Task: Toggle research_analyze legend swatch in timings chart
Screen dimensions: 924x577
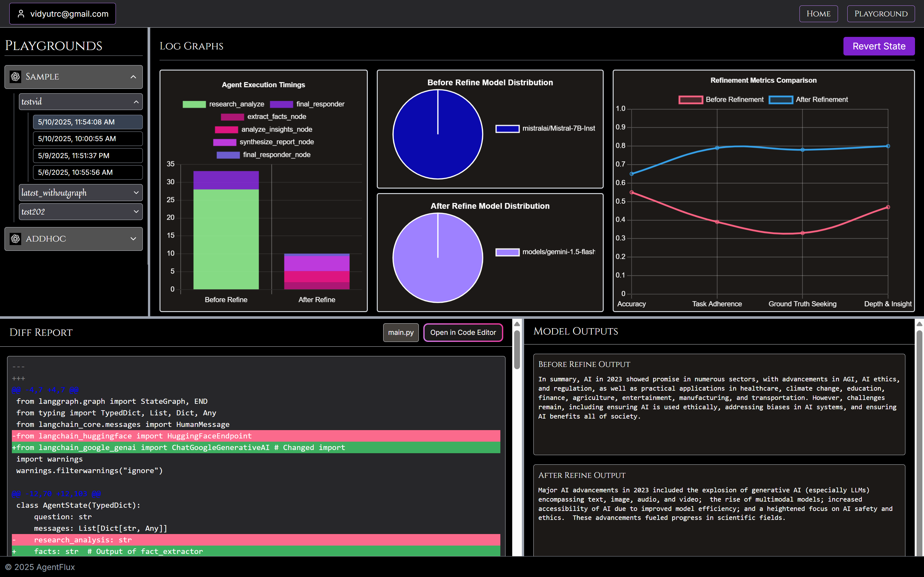Action: (194, 104)
